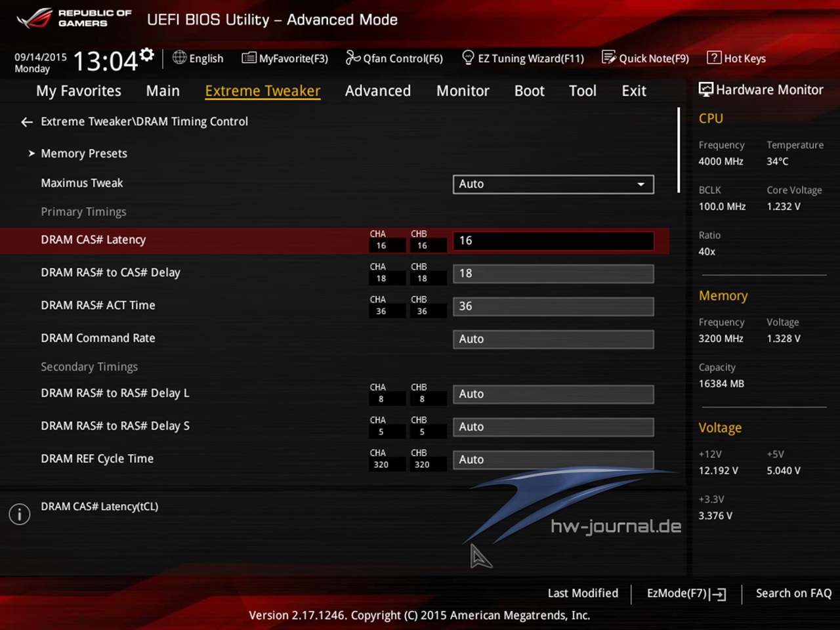Open the Exit tab
The width and height of the screenshot is (840, 630).
[634, 91]
